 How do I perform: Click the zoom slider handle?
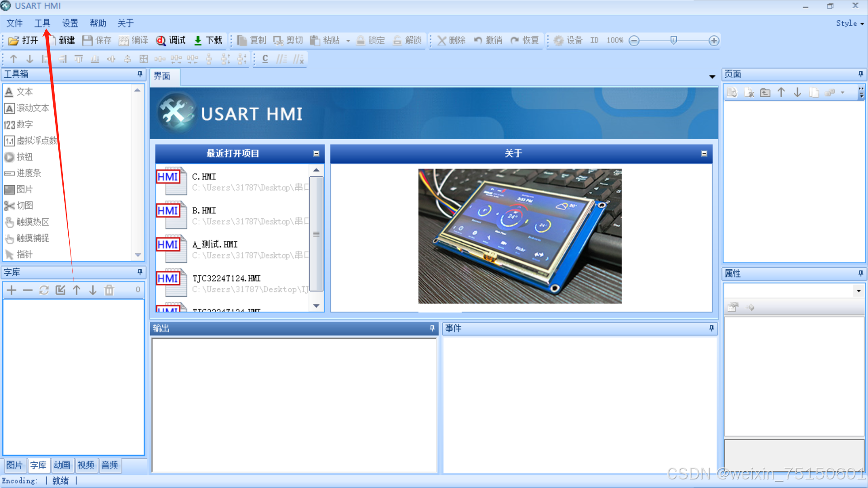[x=674, y=40]
